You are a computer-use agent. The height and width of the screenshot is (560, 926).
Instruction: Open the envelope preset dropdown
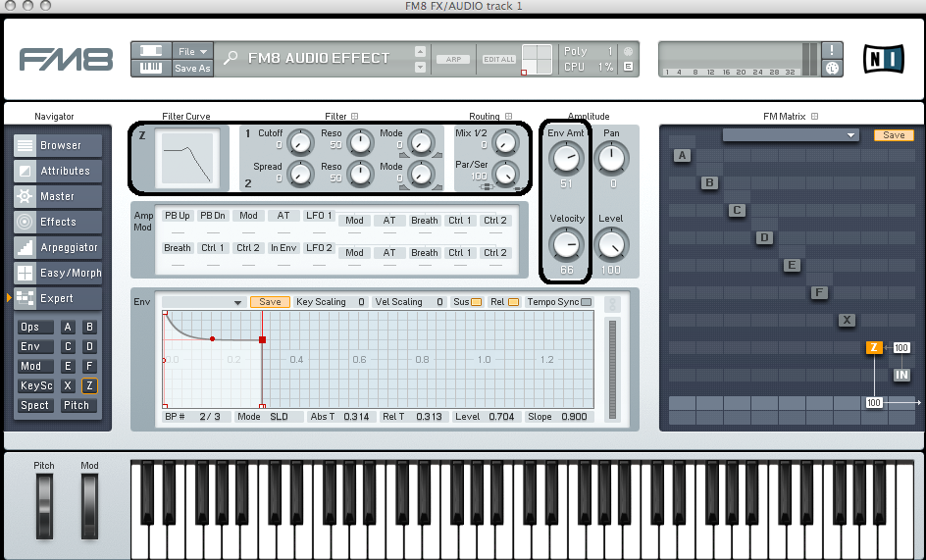[x=204, y=302]
